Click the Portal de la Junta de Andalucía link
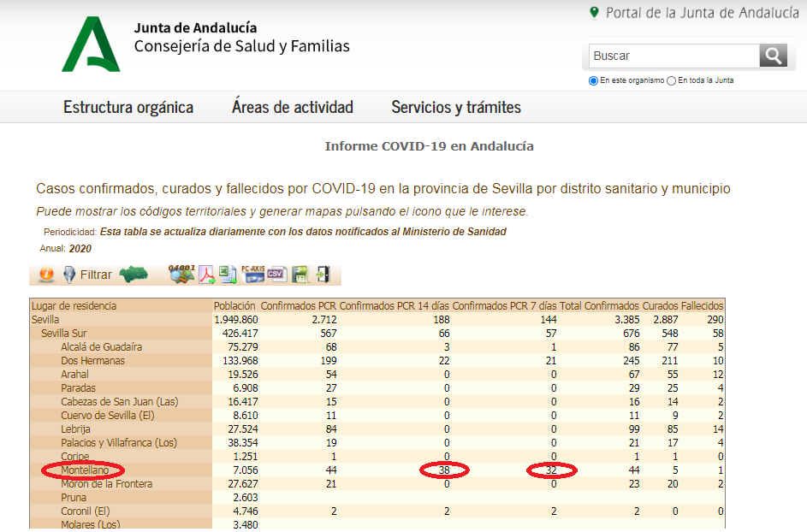The image size is (807, 532). coord(702,12)
